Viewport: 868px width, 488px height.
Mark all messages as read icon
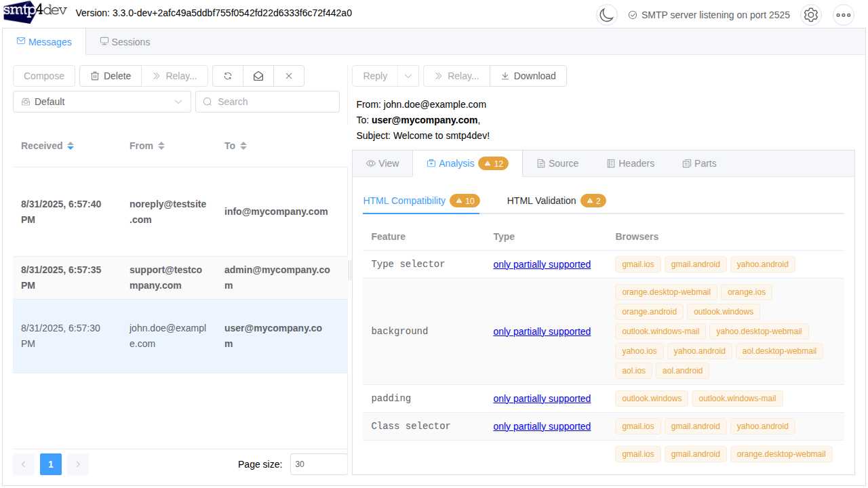pos(258,76)
